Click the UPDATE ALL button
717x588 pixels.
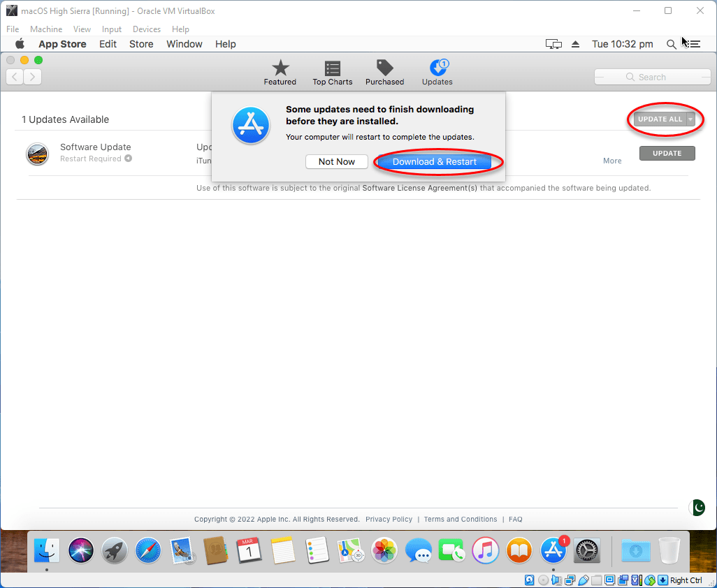point(660,119)
